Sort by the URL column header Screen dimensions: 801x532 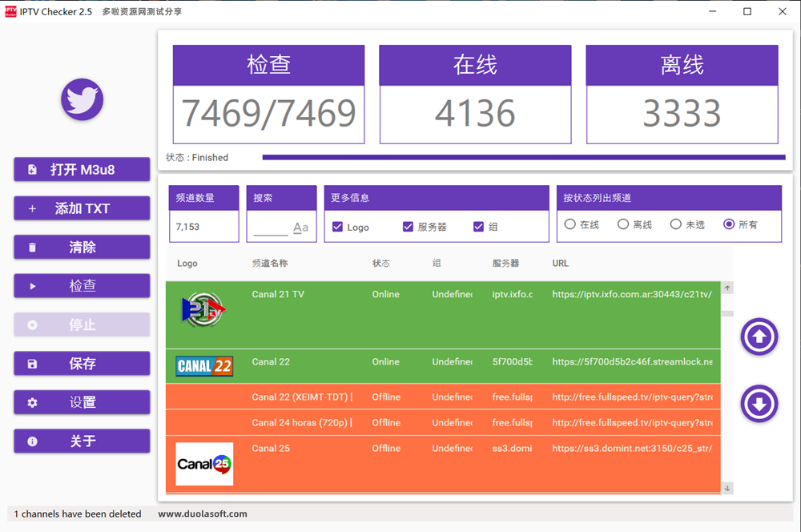pos(561,264)
